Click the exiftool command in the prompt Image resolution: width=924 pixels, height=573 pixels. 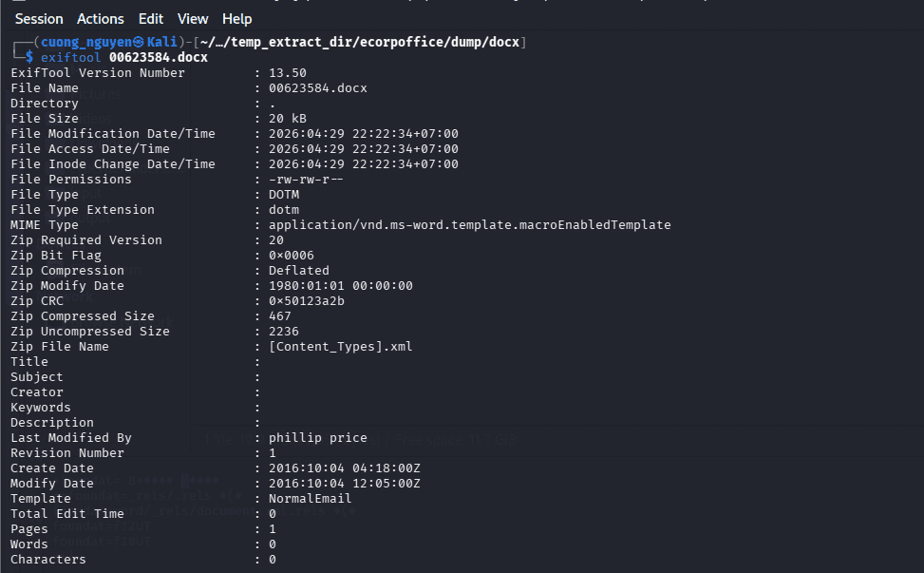(x=70, y=57)
